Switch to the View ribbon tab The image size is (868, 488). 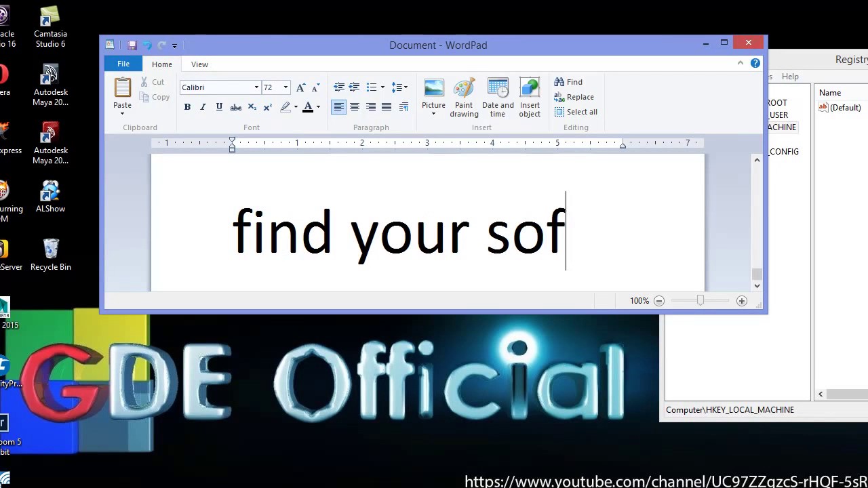click(x=199, y=64)
